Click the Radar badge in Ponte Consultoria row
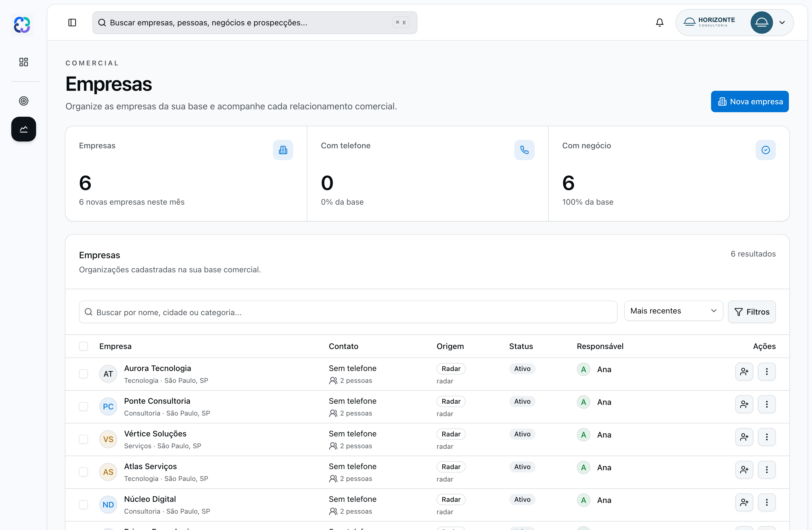The height and width of the screenshot is (530, 812). (x=451, y=401)
